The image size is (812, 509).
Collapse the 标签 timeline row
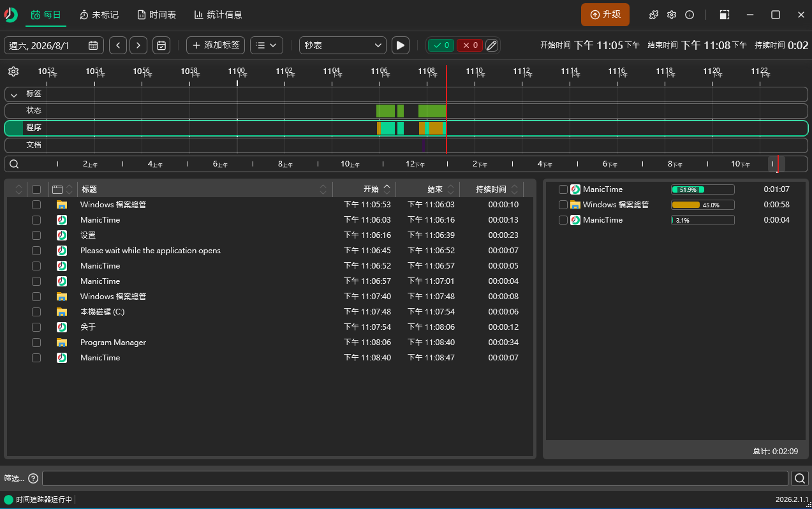(x=14, y=94)
